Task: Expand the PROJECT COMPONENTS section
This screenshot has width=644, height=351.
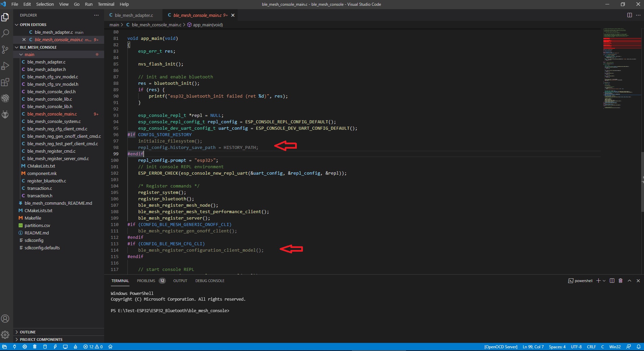Action: click(x=41, y=340)
